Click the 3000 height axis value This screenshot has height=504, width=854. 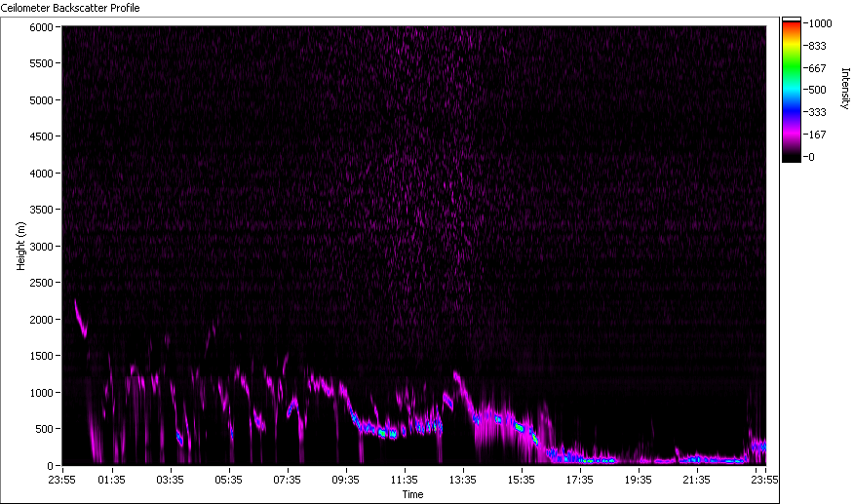pos(41,247)
